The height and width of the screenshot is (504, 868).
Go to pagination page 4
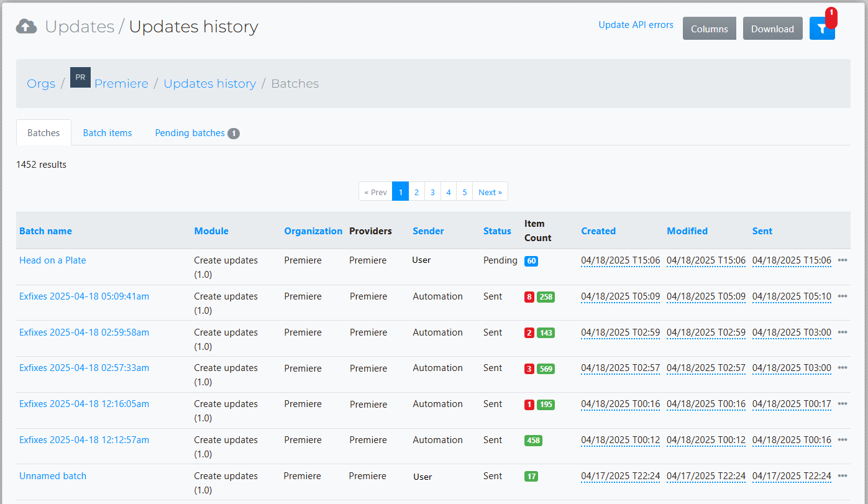[449, 192]
